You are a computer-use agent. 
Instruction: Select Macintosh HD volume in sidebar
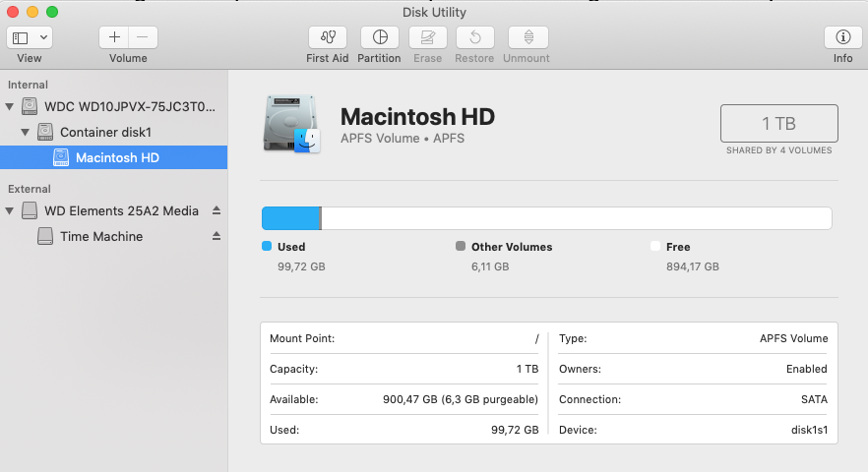(113, 157)
